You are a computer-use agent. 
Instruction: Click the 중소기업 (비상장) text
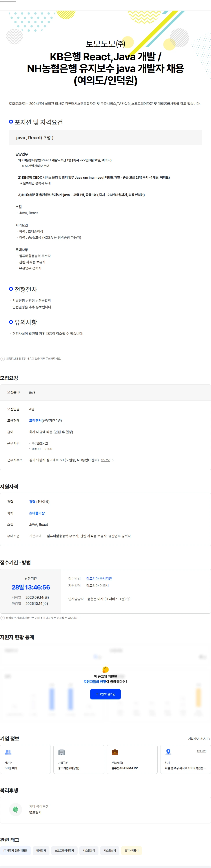69,768
